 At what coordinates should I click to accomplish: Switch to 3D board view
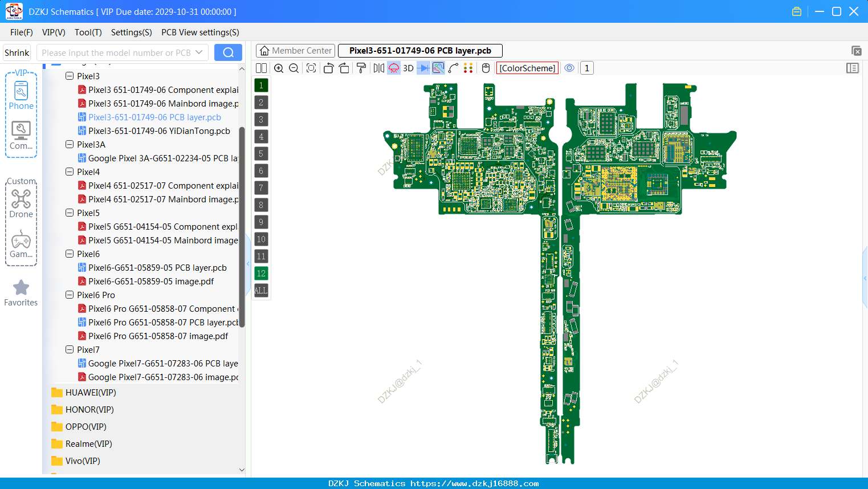408,68
